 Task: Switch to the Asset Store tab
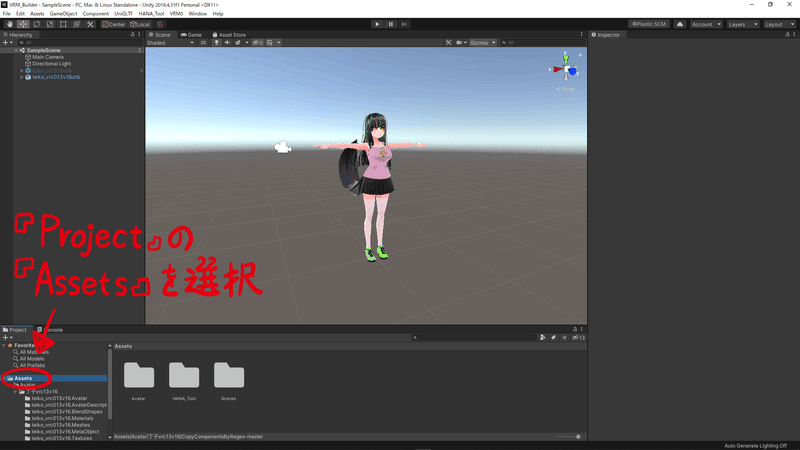(229, 35)
